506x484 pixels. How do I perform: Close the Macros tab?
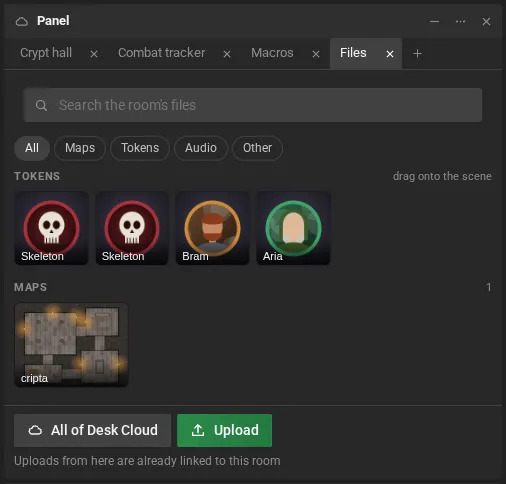[x=316, y=54]
